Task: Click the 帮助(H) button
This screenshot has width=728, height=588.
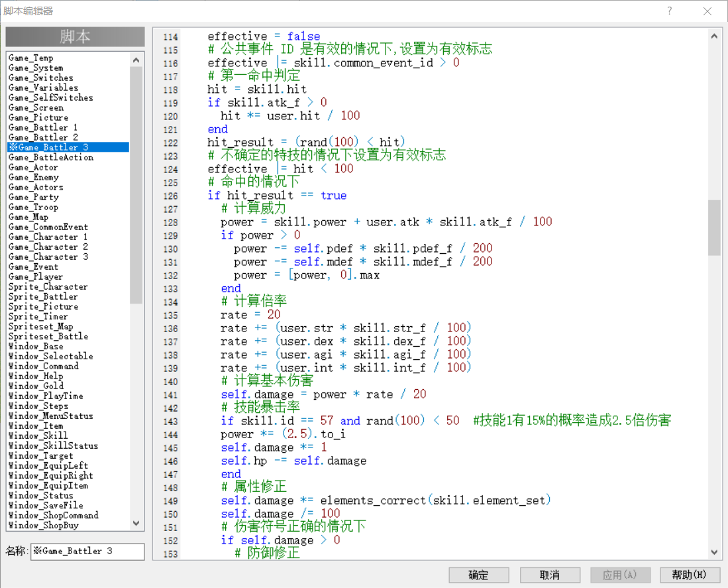Action: [690, 575]
